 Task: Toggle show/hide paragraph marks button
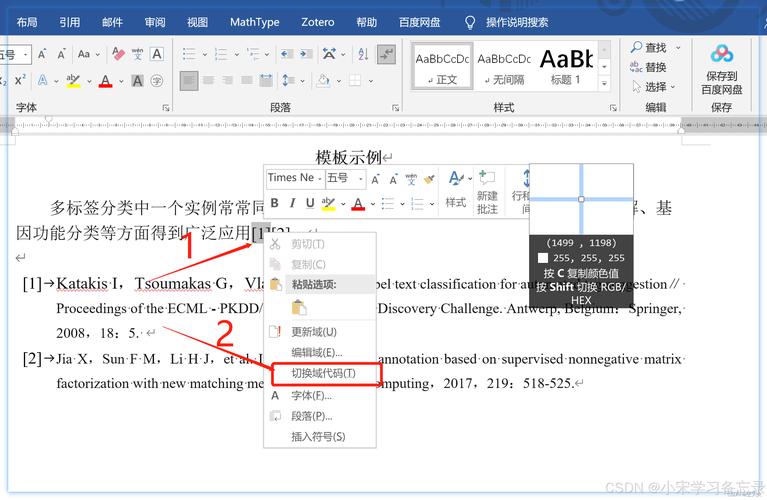[386, 54]
